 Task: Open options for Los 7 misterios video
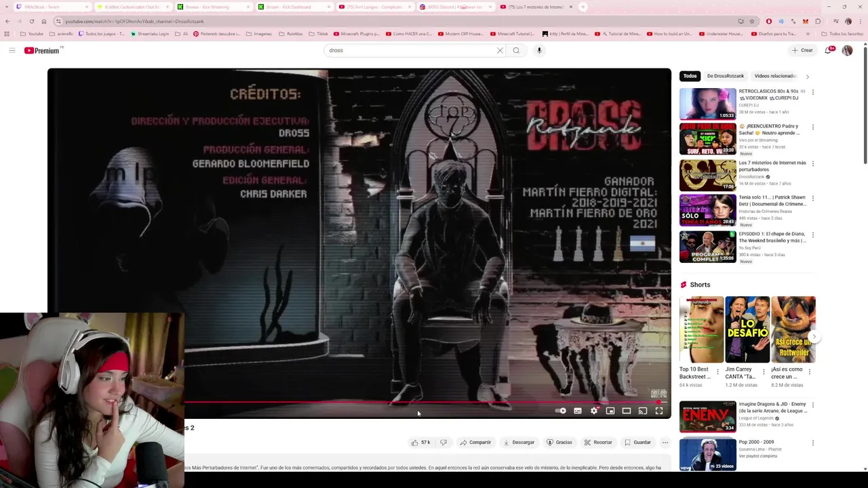click(x=812, y=163)
